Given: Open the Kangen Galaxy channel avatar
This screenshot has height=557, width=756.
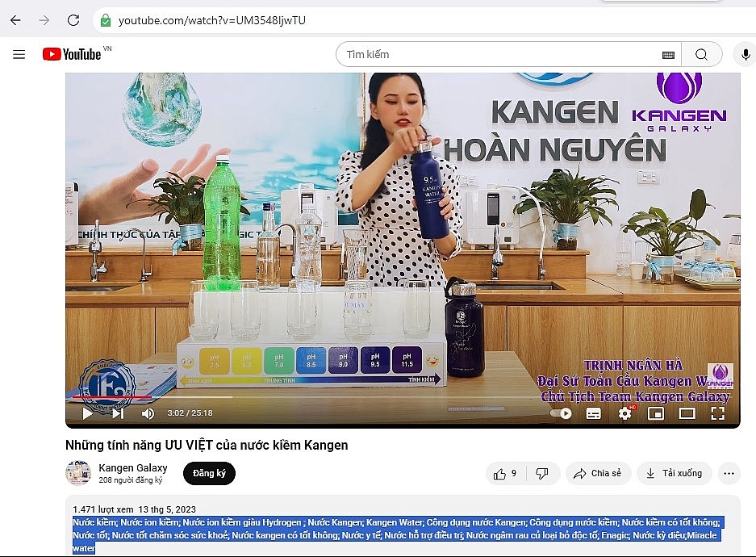Looking at the screenshot, I should pos(78,473).
